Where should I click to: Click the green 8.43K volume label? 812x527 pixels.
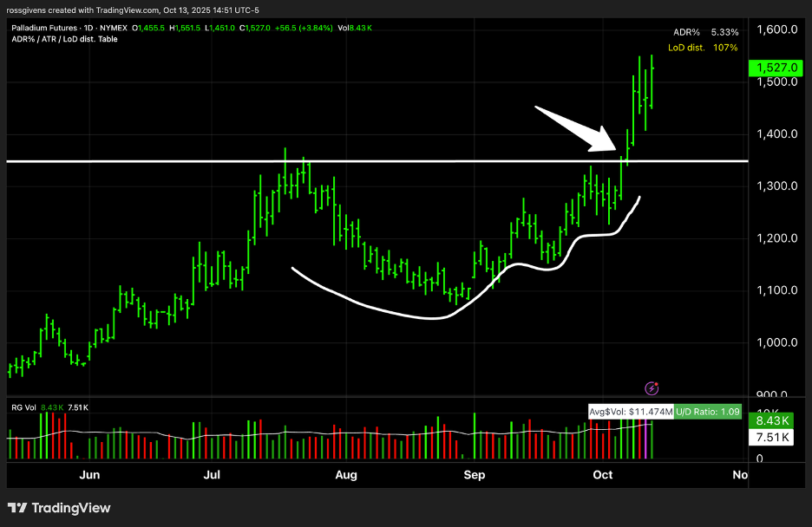pos(773,421)
